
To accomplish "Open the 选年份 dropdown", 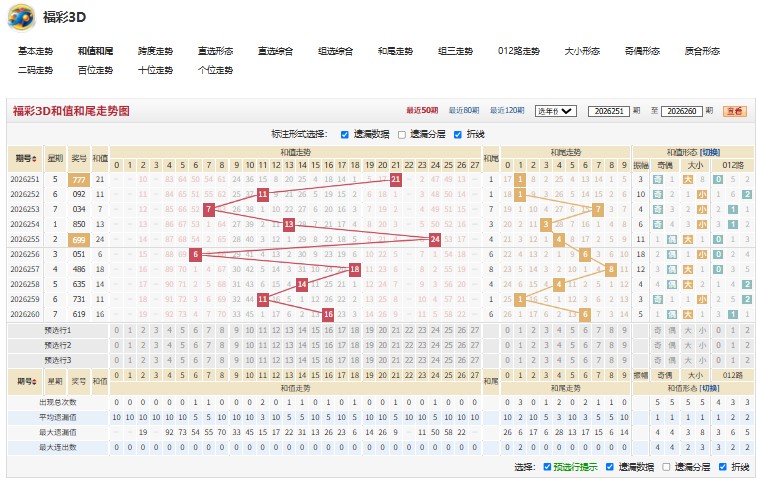I will [x=555, y=111].
